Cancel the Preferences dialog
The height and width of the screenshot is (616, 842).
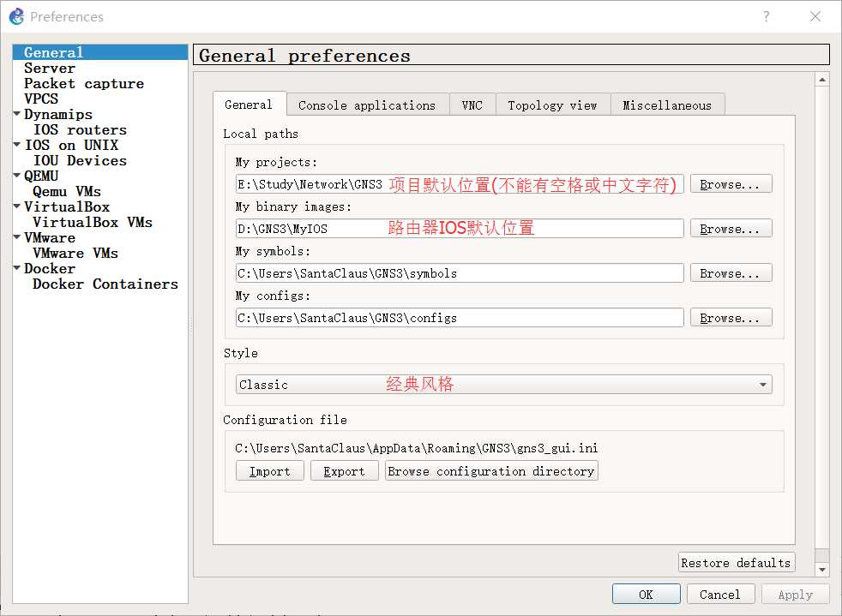coord(720,594)
